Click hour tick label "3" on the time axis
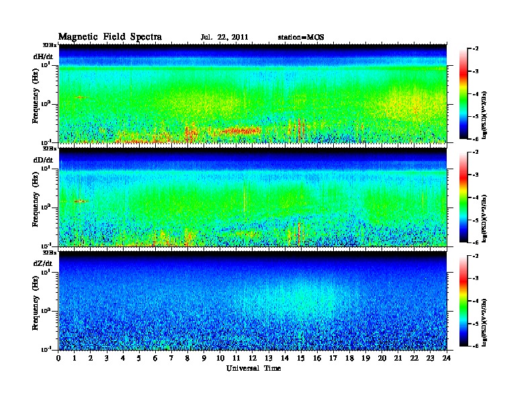The image size is (532, 411). click(x=107, y=358)
